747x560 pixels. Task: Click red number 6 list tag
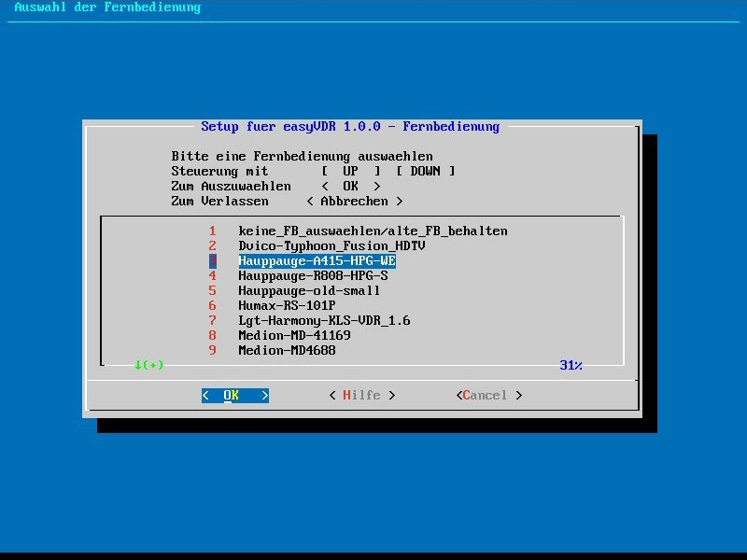click(213, 305)
